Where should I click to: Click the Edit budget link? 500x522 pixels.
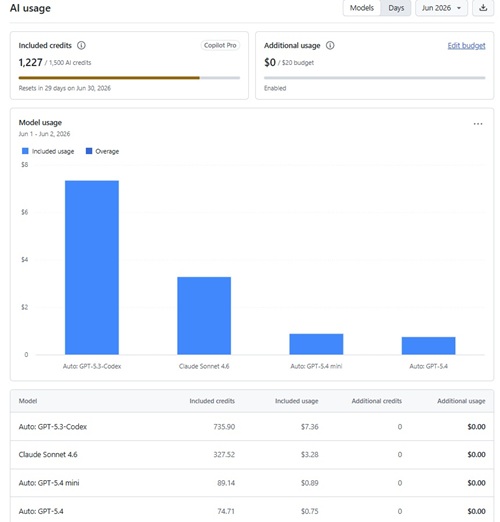coord(466,46)
